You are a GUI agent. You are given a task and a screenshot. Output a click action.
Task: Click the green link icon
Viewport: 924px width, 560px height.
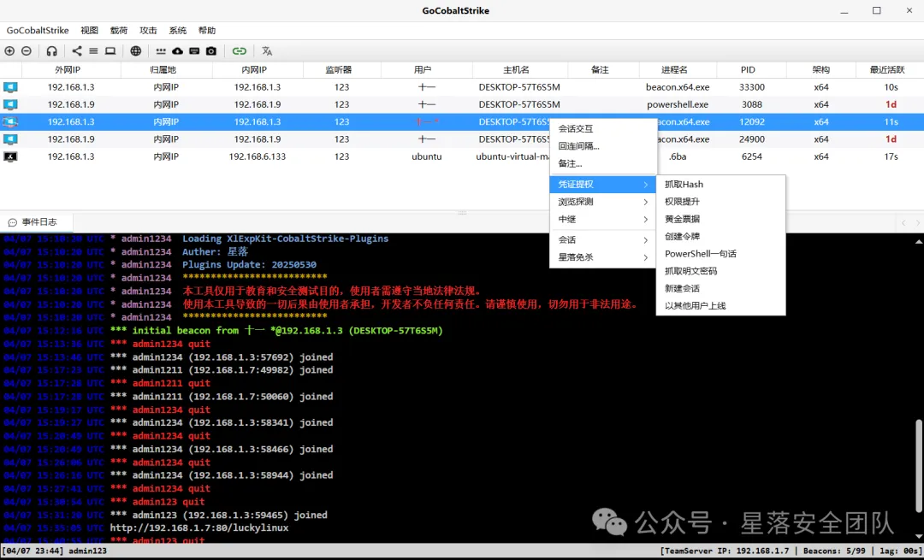point(239,51)
